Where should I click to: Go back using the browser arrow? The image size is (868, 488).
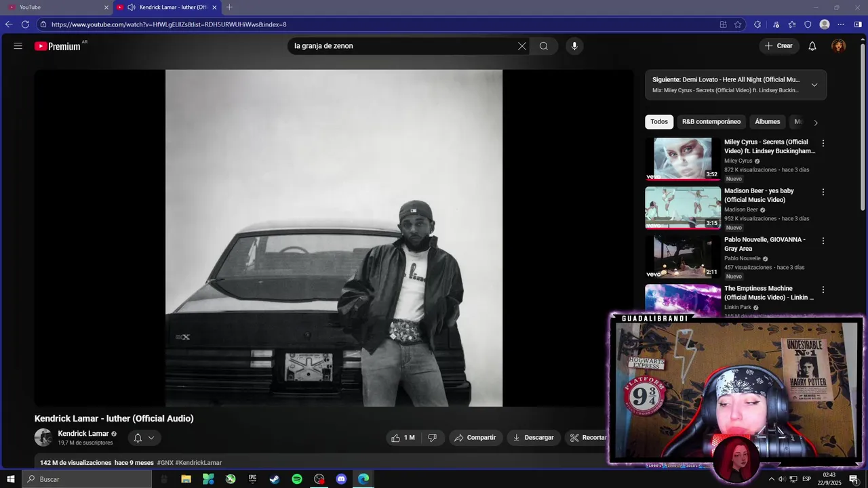[x=9, y=24]
